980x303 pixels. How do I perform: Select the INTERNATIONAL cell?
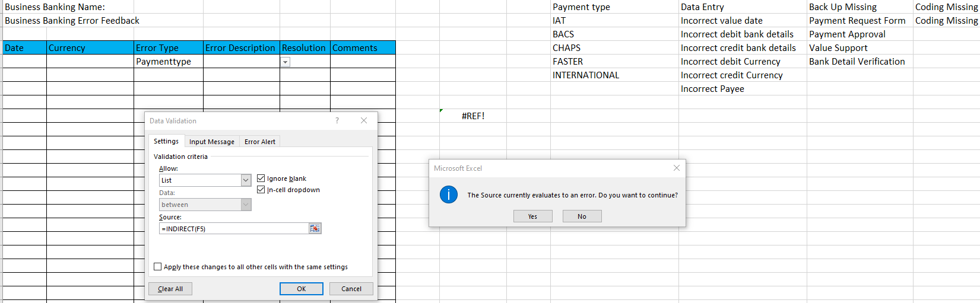614,75
